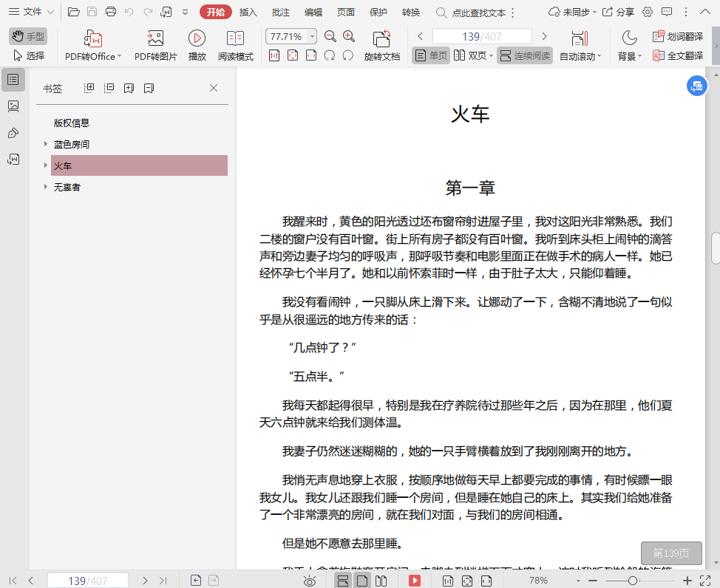Enter 阅读模式 reading mode
This screenshot has height=588, width=720.
(236, 45)
